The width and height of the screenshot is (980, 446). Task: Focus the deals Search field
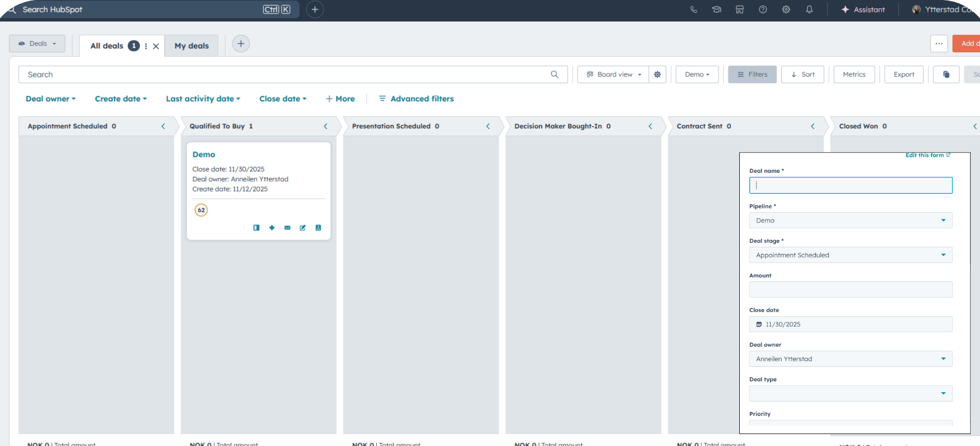coord(293,75)
